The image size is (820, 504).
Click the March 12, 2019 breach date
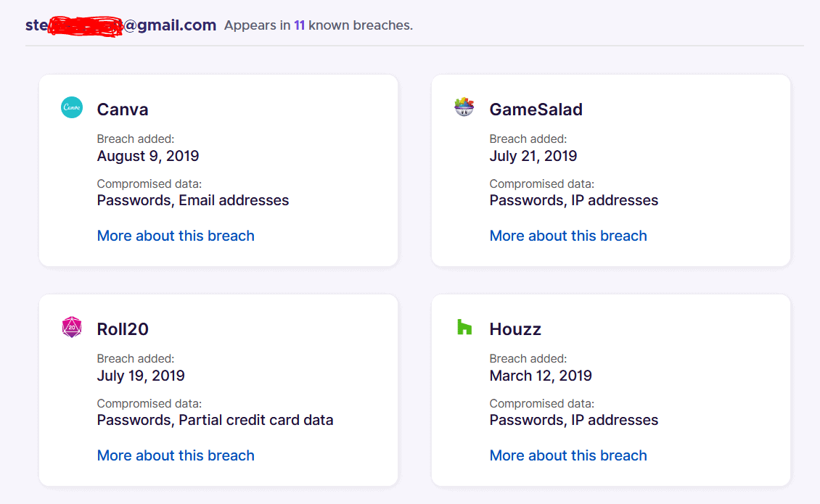coord(541,376)
